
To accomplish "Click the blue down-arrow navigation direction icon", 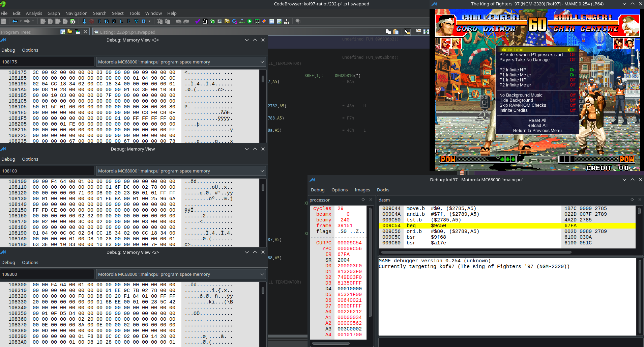I will pos(84,21).
